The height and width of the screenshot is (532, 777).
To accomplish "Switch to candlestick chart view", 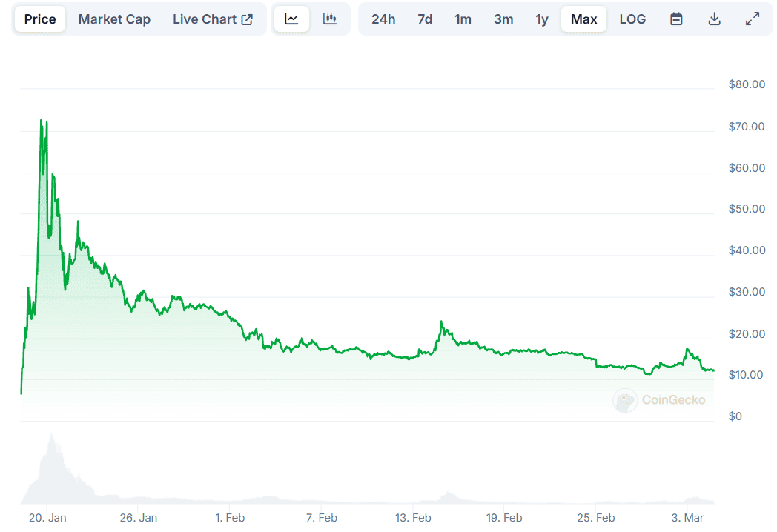I will (330, 19).
